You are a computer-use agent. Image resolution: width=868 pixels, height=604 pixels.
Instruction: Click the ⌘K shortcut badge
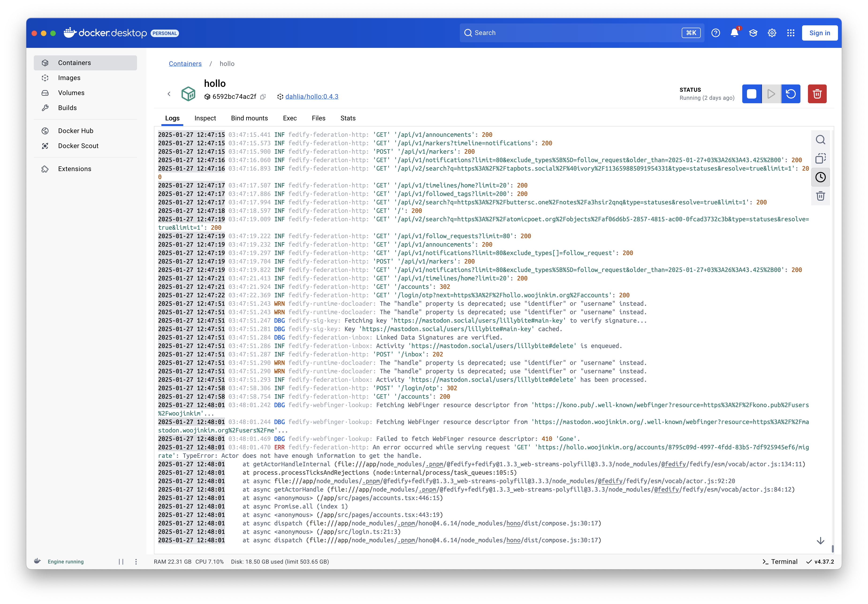691,33
